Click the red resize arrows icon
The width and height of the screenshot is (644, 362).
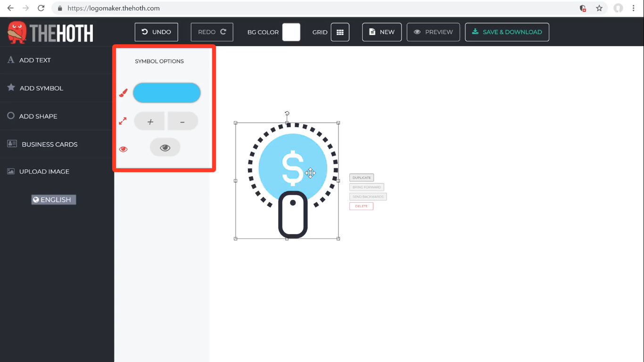coord(123,121)
